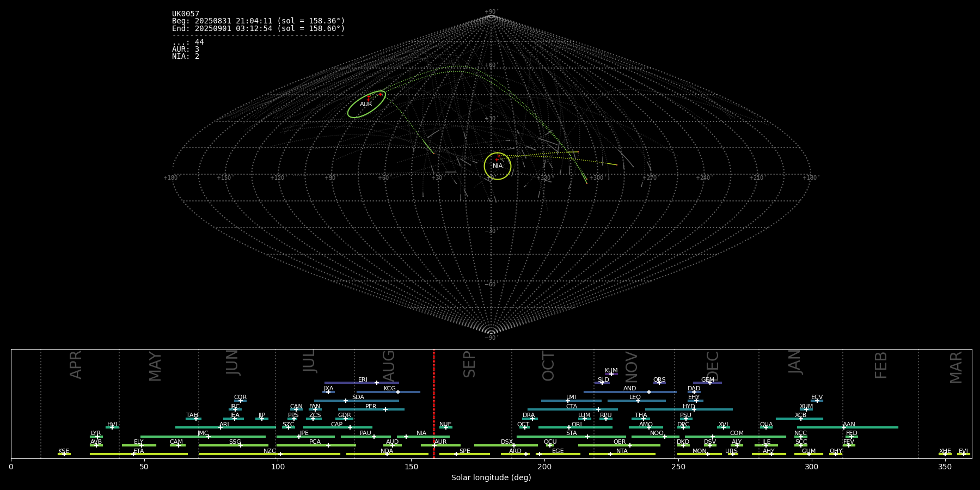Select the SSG shower bar on the timeline
Viewport: 980px width, 490px height.
[x=234, y=445]
